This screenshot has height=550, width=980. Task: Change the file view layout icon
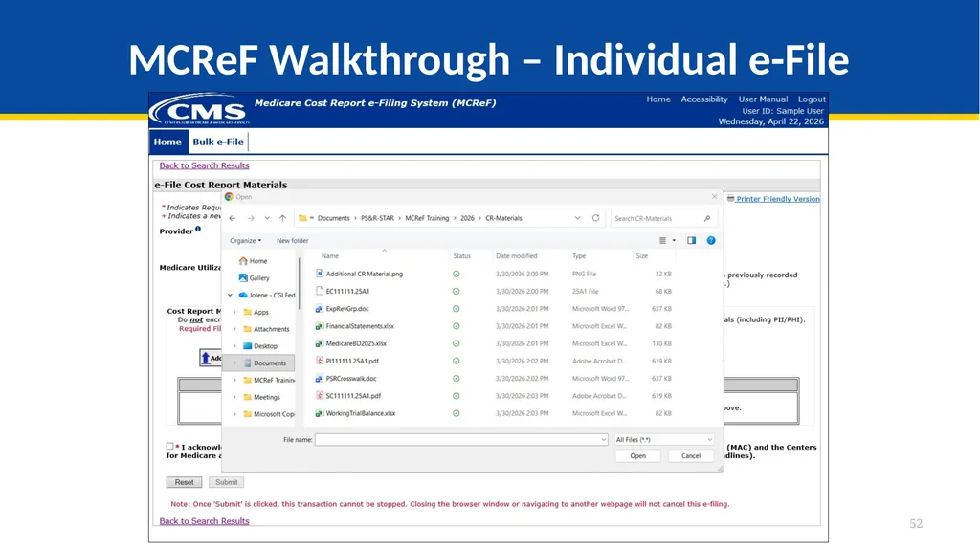coord(662,241)
